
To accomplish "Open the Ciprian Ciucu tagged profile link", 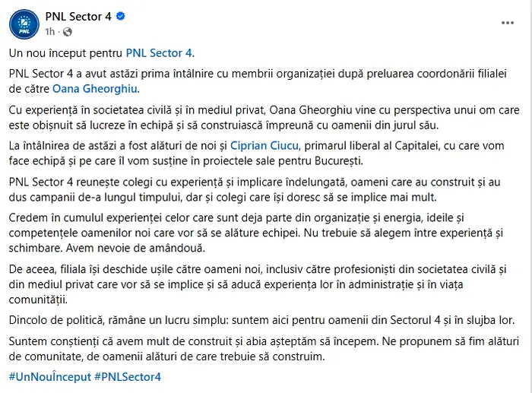I will click(x=264, y=146).
